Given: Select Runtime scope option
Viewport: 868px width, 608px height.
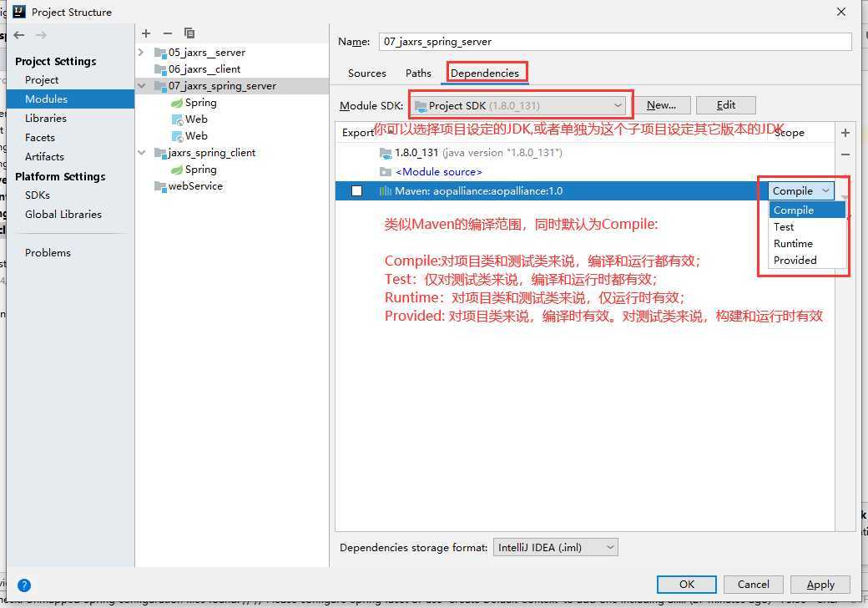Looking at the screenshot, I should point(807,244).
